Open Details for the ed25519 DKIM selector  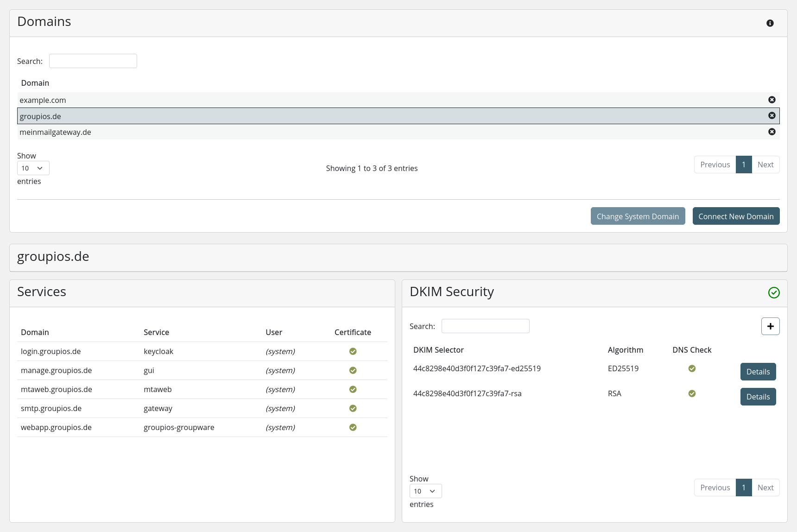758,372
